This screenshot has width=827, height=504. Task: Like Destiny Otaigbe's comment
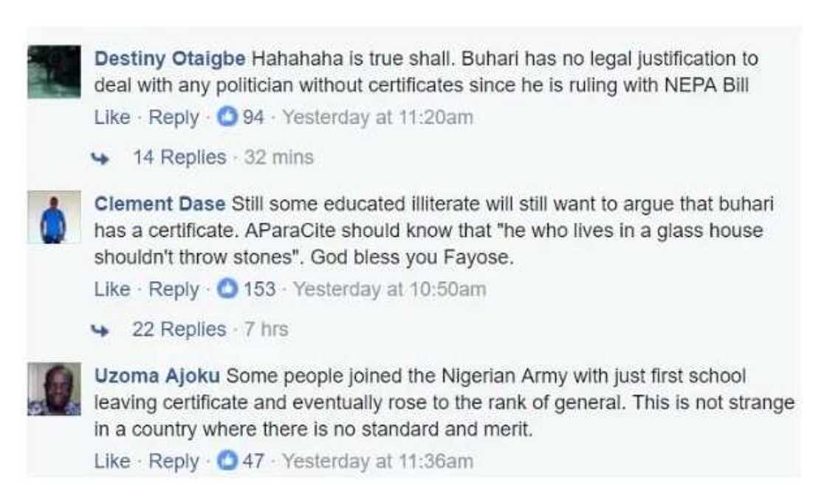pyautogui.click(x=112, y=117)
